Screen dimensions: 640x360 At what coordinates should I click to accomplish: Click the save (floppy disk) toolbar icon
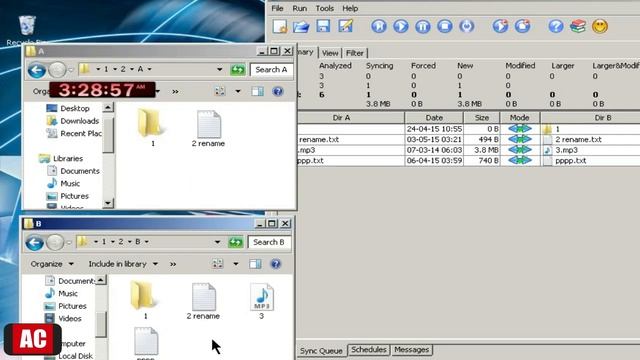[323, 26]
